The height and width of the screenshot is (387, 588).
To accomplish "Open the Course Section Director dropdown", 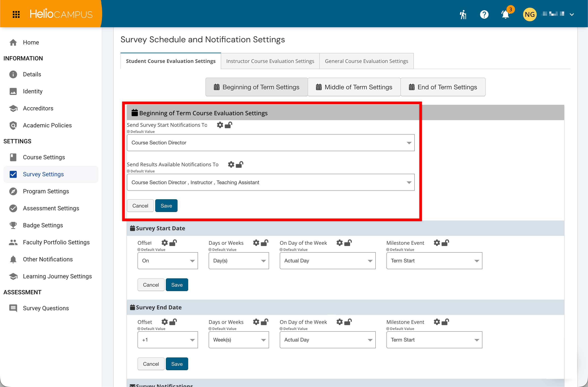I will coord(271,143).
